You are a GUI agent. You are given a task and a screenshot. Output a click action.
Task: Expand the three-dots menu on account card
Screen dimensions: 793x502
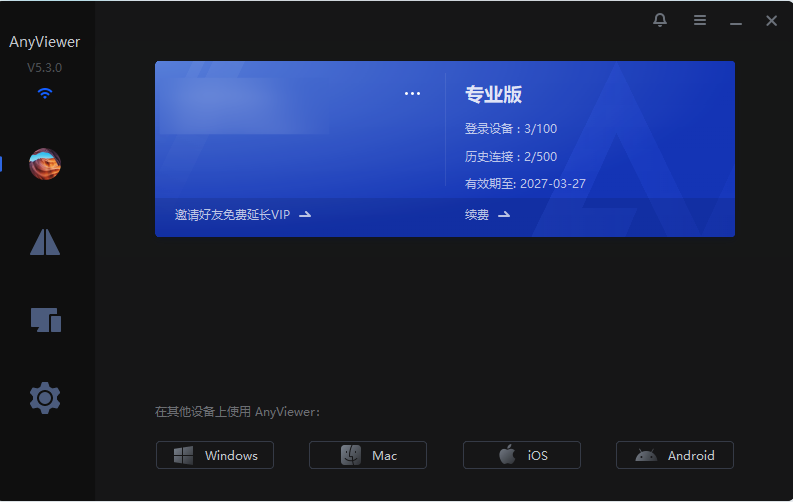point(413,94)
